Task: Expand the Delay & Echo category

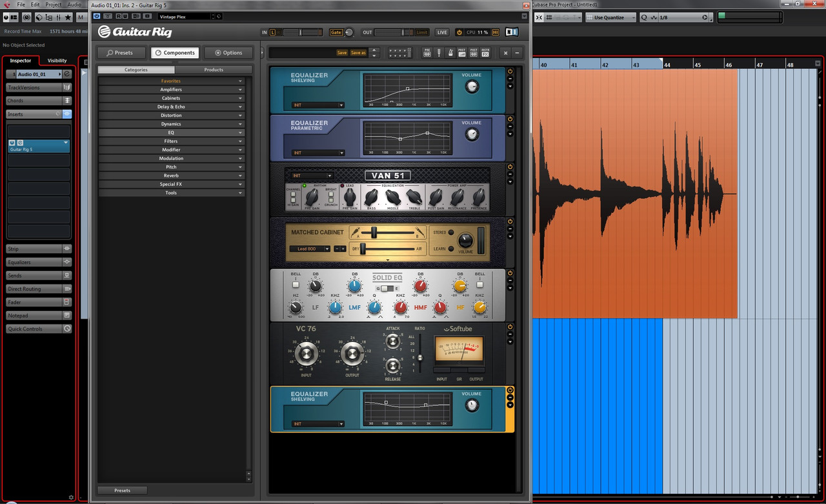Action: click(x=171, y=107)
